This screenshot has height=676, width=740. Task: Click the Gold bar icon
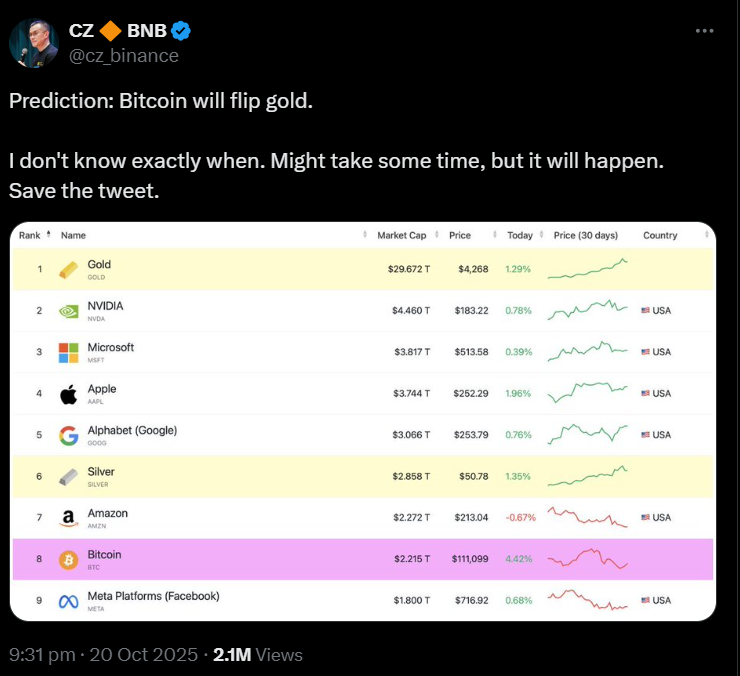tap(68, 270)
